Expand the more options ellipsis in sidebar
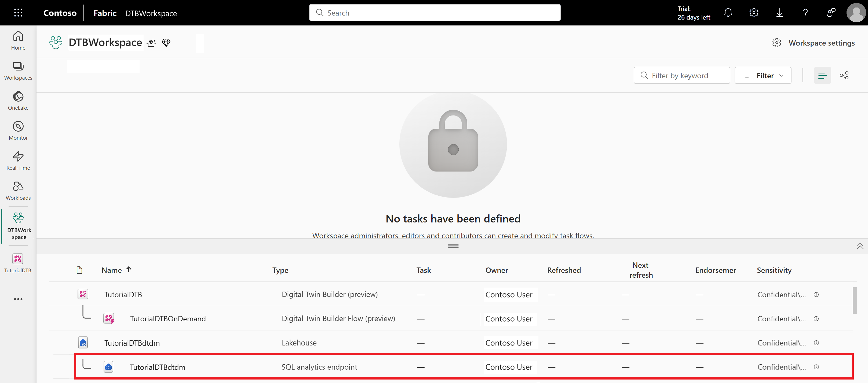The height and width of the screenshot is (383, 868). pos(18,299)
